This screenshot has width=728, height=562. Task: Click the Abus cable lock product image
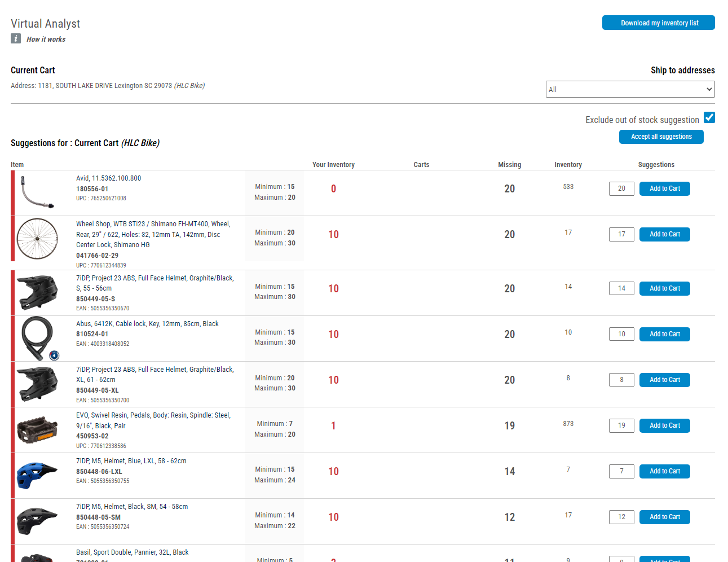[x=37, y=338]
